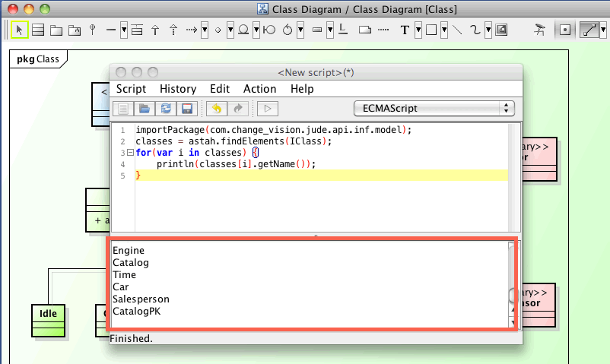
Task: Click the Idle class in diagram
Action: pos(49,313)
